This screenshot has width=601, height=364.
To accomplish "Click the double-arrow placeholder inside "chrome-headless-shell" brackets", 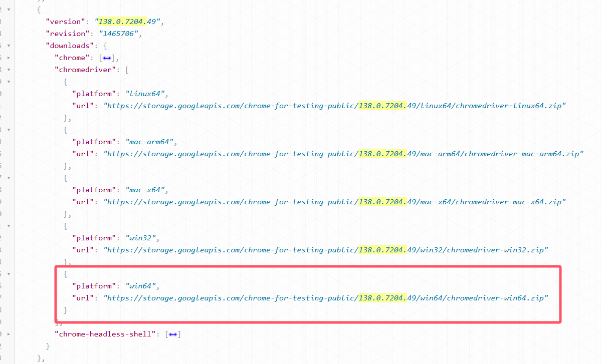I will point(173,334).
